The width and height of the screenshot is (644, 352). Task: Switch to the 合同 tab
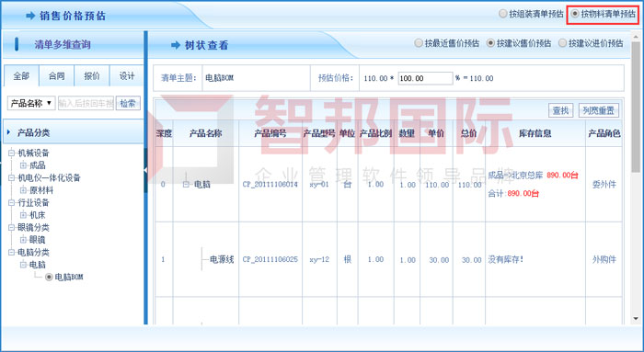click(x=57, y=76)
